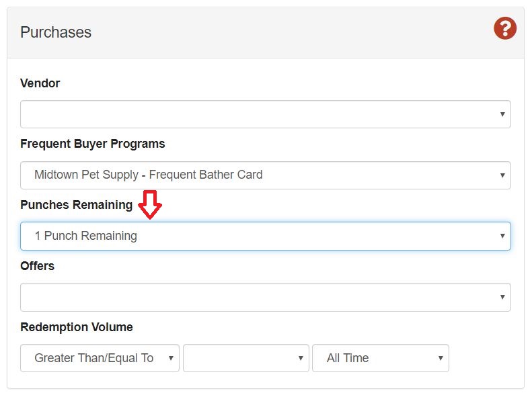
Task: Click the caret on Frequent Bather Card select
Action: tap(502, 175)
